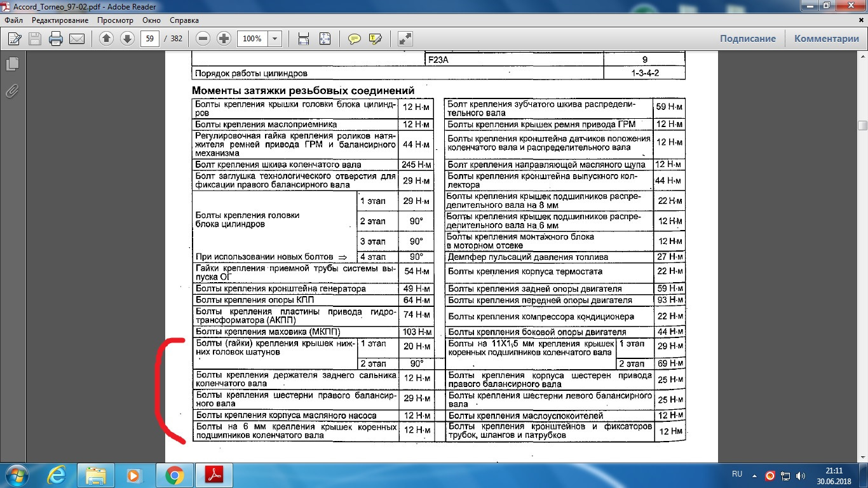Click the '54 Н·м' exhaust pipe nuts value
This screenshot has height=488, width=868.
(416, 272)
